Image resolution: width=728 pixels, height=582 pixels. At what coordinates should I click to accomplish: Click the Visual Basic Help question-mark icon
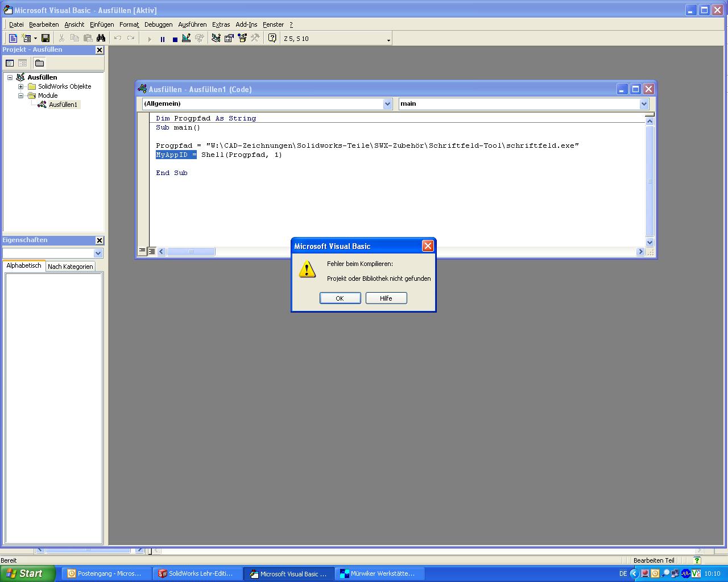tap(272, 38)
